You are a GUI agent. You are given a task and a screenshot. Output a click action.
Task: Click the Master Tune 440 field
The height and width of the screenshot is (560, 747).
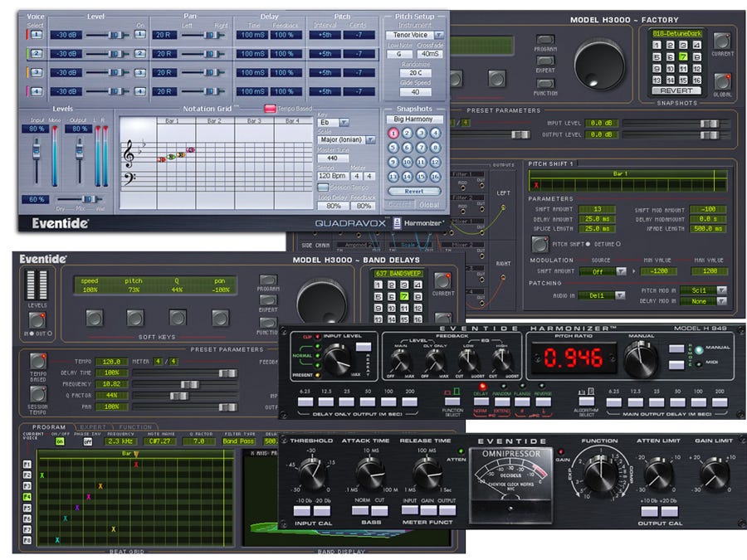(333, 158)
